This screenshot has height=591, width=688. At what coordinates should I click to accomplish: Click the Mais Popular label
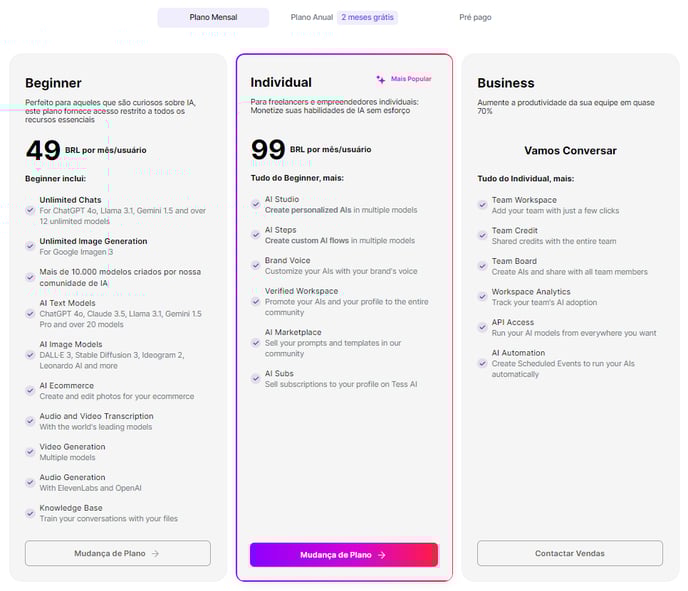click(x=411, y=79)
